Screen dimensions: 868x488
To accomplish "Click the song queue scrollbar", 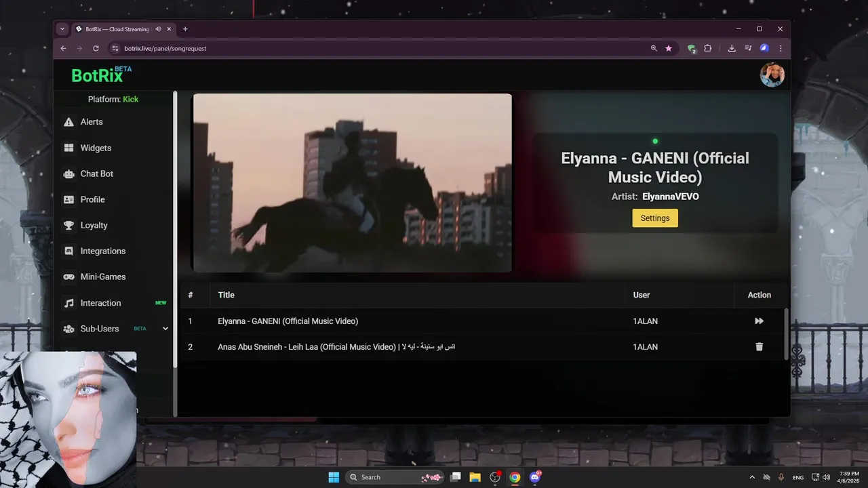I will pos(787,333).
